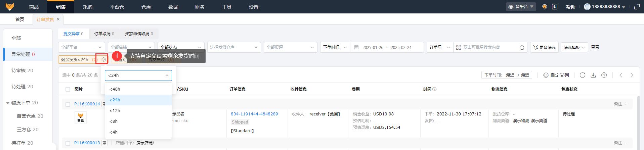Open the 全部平台 dropdown

coord(82,47)
